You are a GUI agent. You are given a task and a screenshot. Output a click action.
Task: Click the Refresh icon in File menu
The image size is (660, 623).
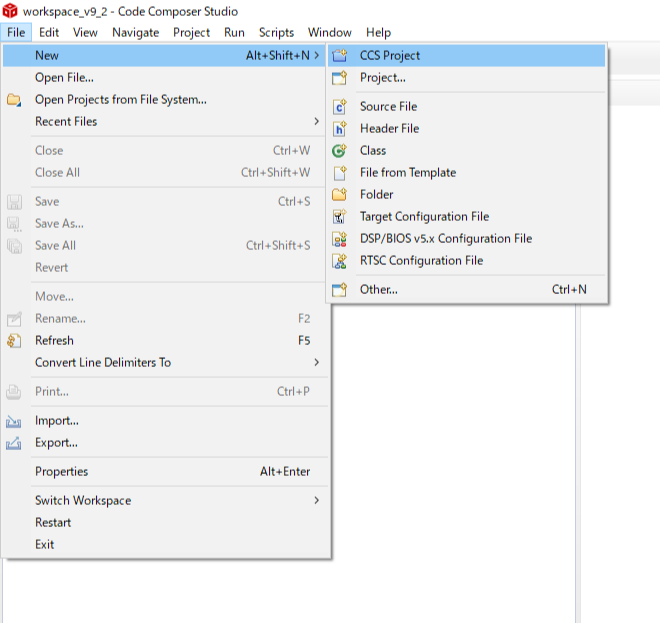click(x=14, y=341)
